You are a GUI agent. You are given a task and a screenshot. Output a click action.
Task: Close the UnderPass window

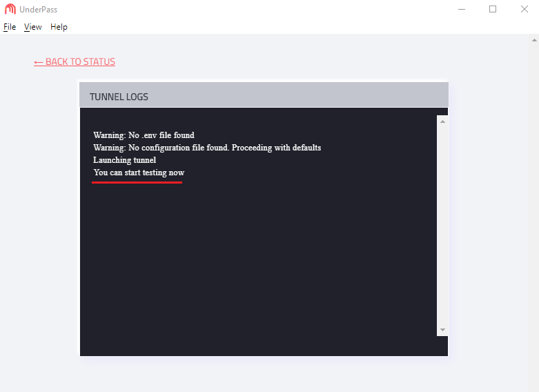tap(524, 9)
